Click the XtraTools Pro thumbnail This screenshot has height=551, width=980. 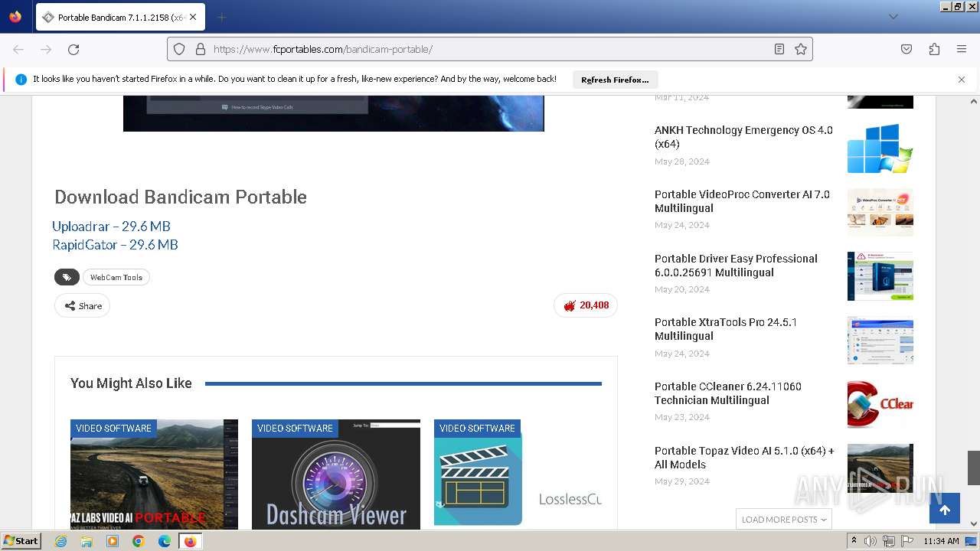(x=880, y=341)
